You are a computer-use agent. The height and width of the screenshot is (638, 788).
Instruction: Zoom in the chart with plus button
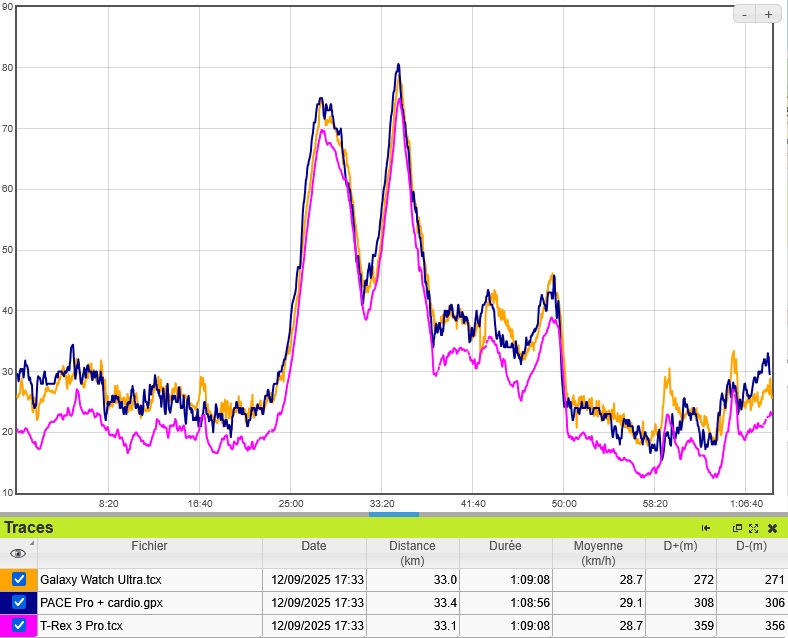[x=768, y=14]
